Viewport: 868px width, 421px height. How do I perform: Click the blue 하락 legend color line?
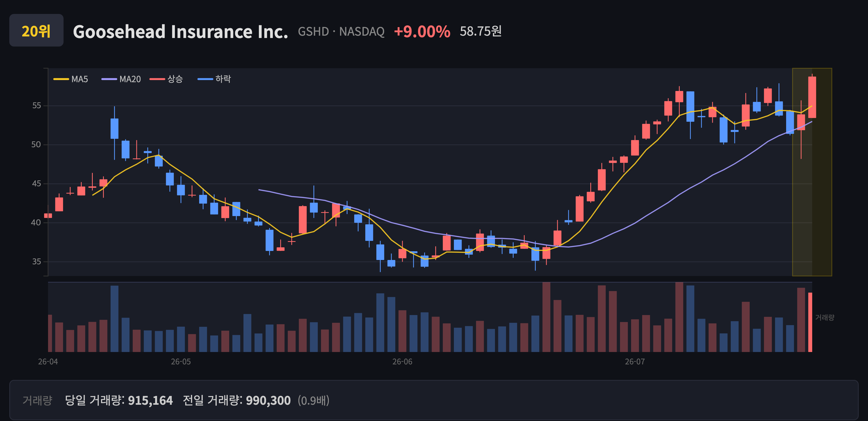pyautogui.click(x=205, y=79)
